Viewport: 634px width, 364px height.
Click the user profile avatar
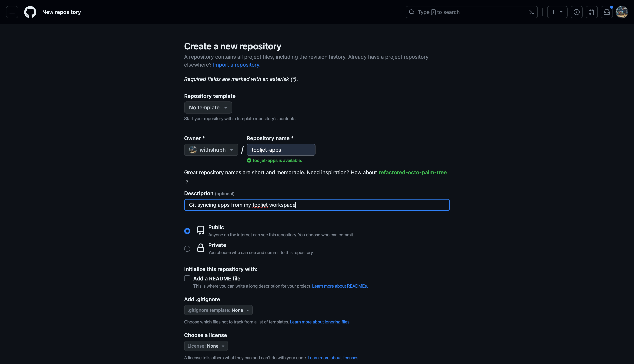click(622, 12)
